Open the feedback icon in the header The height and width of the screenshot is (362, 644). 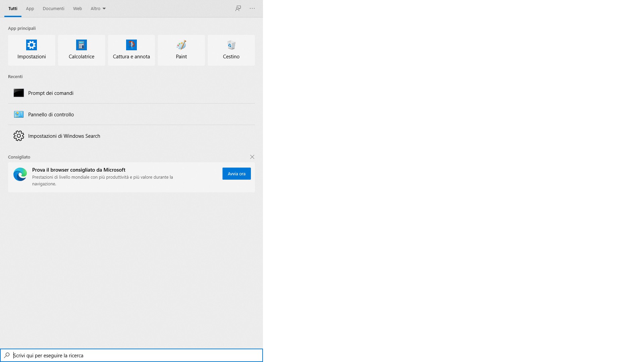(238, 8)
